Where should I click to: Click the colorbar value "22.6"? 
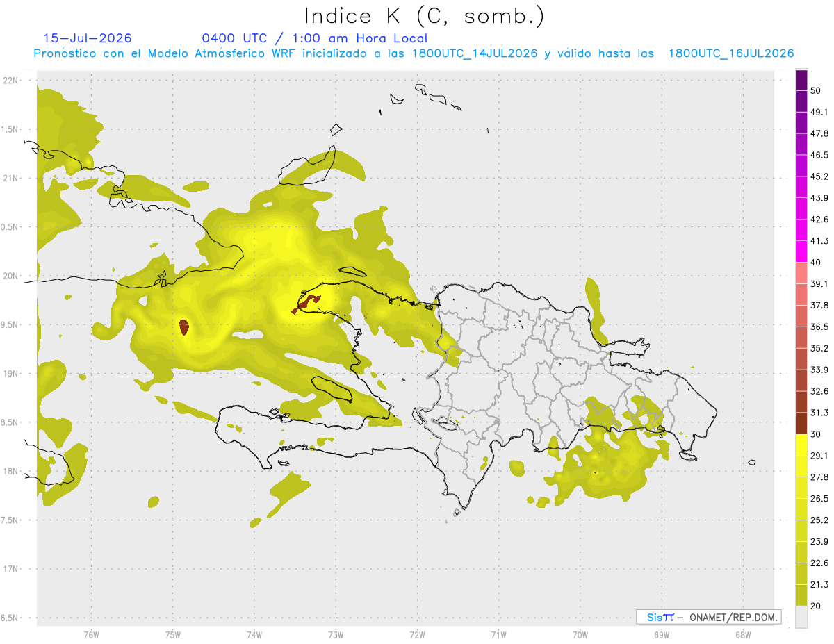819,563
